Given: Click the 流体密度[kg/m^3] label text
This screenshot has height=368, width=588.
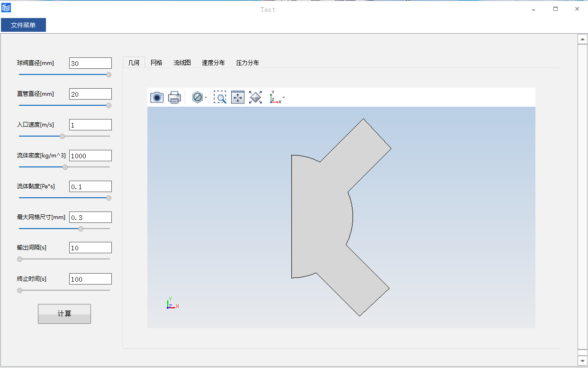Looking at the screenshot, I should point(41,156).
